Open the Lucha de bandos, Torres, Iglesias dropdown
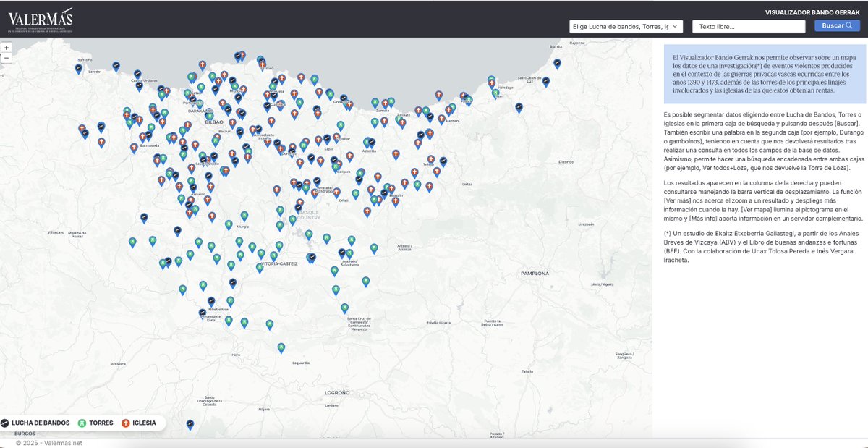Viewport: 868px width, 448px height. [626, 26]
